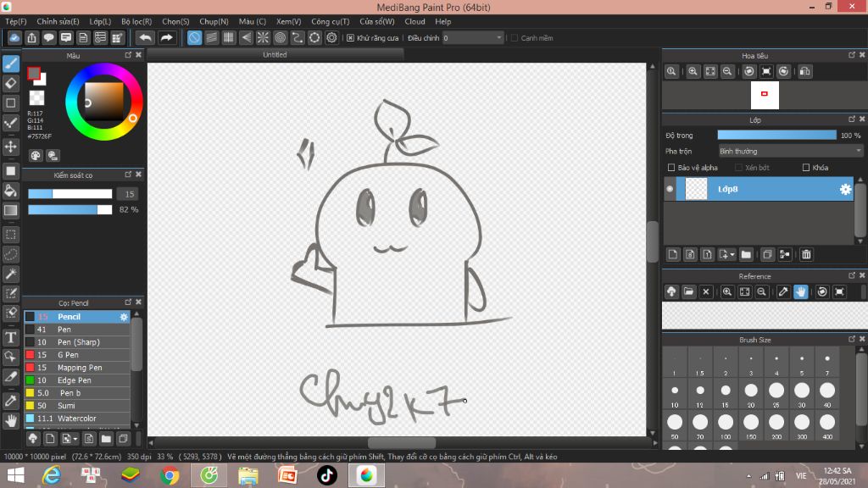868x488 pixels.
Task: Select the Mapping Pen brush
Action: pos(77,368)
